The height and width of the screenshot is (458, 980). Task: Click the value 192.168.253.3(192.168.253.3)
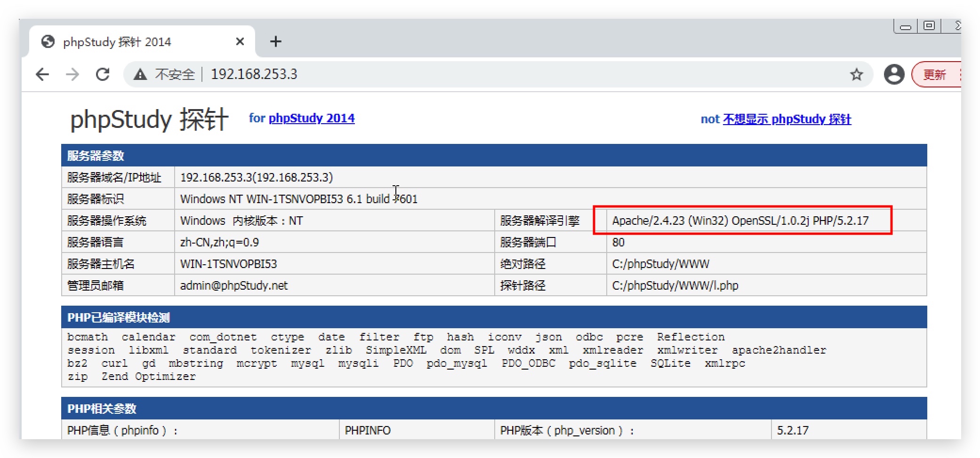point(257,177)
